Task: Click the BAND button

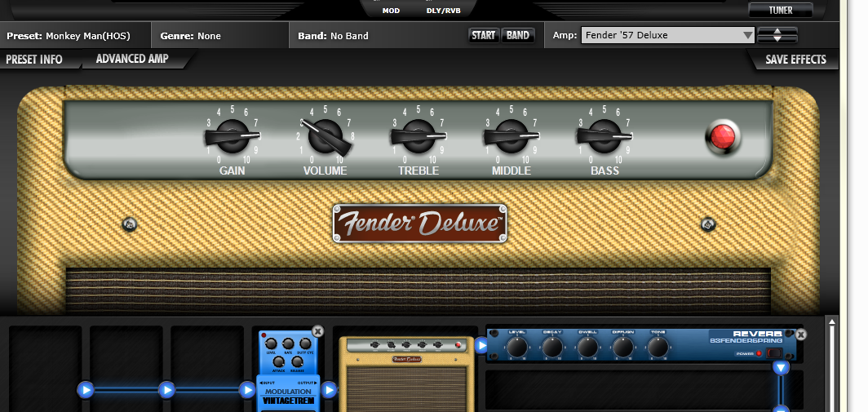Action: click(x=517, y=35)
